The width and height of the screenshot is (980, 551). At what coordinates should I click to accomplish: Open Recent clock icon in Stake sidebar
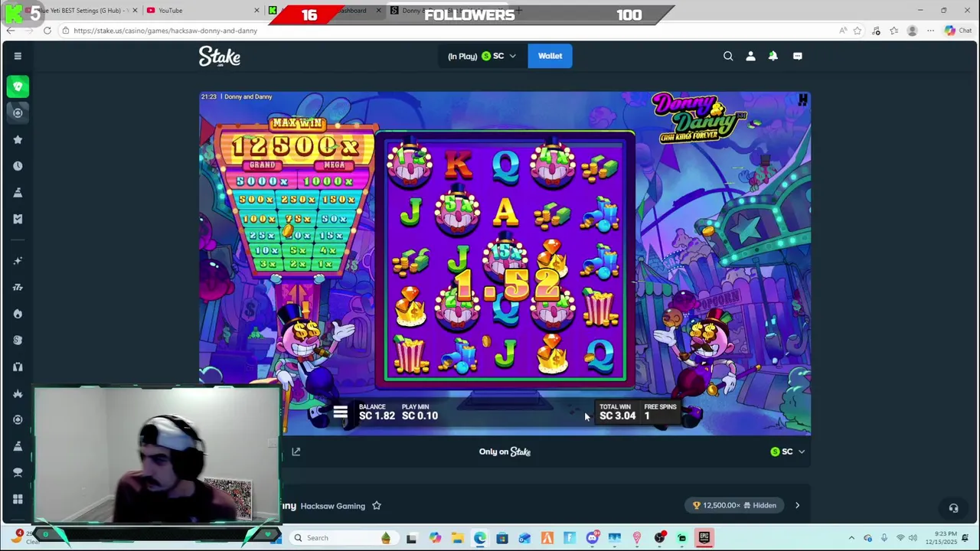click(x=18, y=166)
